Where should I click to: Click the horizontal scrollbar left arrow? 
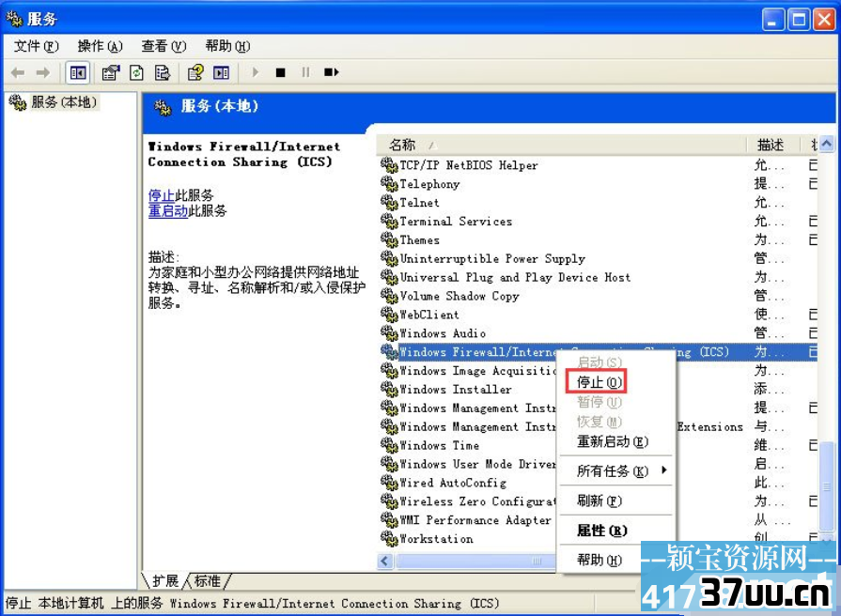[385, 562]
